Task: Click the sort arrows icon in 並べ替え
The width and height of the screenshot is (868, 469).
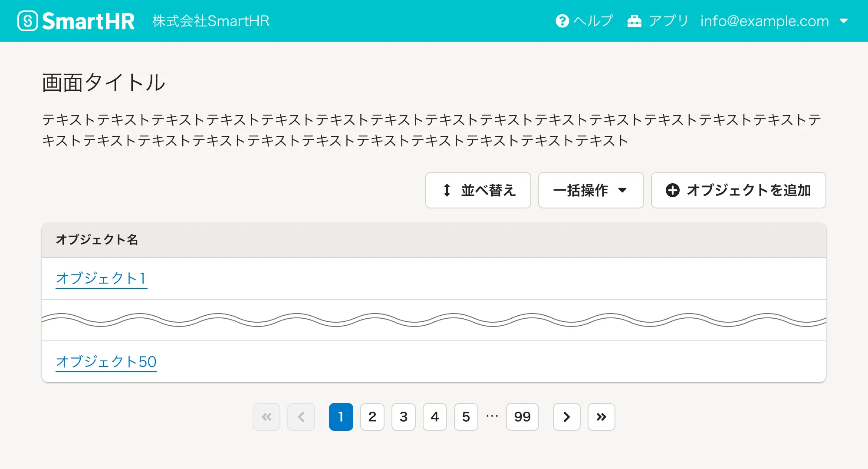Action: (447, 190)
